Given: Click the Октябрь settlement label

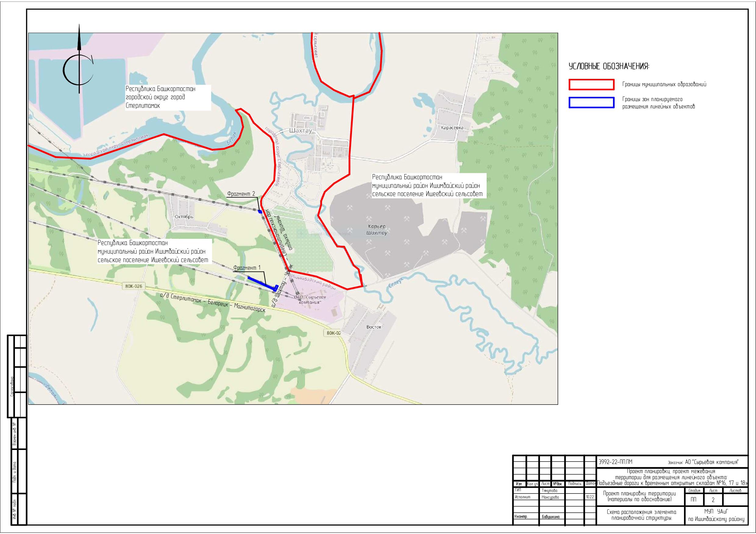Looking at the screenshot, I should [184, 217].
